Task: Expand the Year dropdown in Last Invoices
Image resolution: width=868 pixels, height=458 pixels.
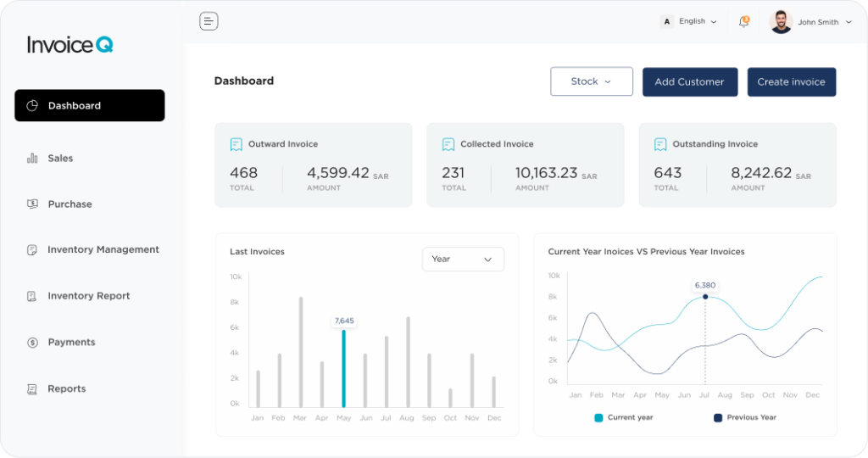Action: (x=463, y=260)
